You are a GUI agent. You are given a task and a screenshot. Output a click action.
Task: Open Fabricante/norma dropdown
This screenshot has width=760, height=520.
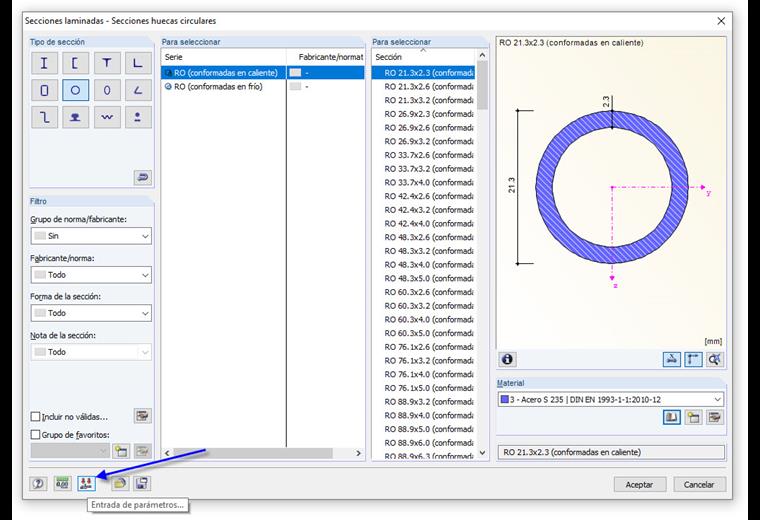pyautogui.click(x=91, y=275)
